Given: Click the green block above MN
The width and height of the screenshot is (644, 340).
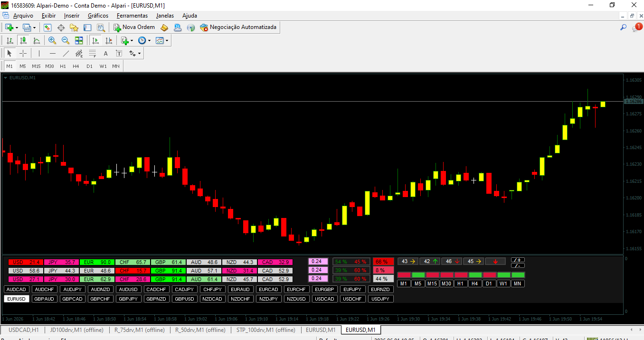Looking at the screenshot, I should [518, 275].
